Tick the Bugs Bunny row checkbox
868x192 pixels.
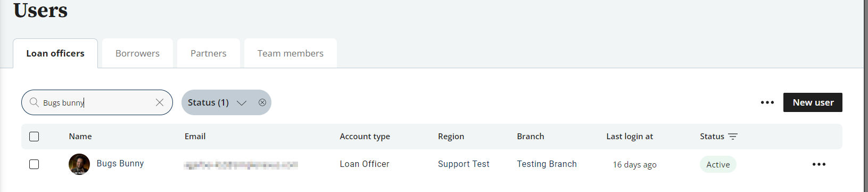click(34, 164)
